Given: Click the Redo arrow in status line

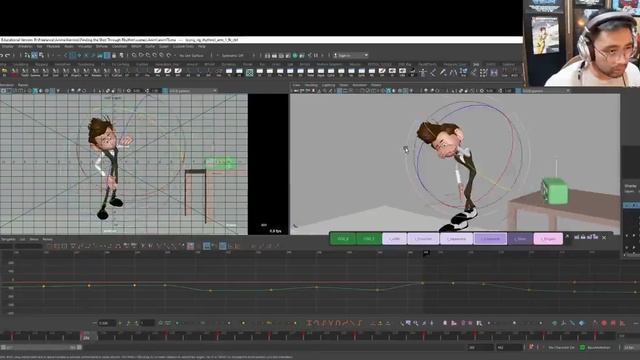Looking at the screenshot, I should click(8, 55).
